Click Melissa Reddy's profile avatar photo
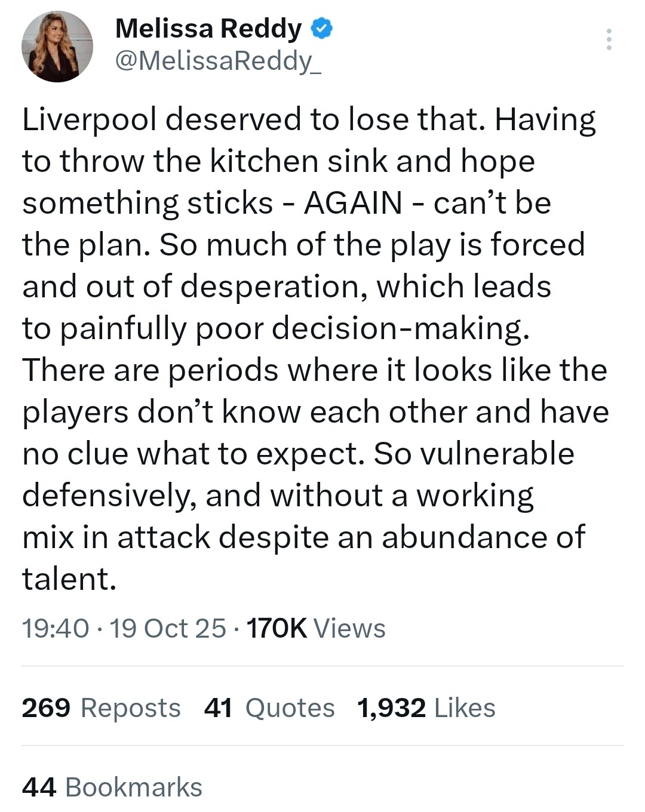Viewport: 645px width, 812px height. coord(57,47)
